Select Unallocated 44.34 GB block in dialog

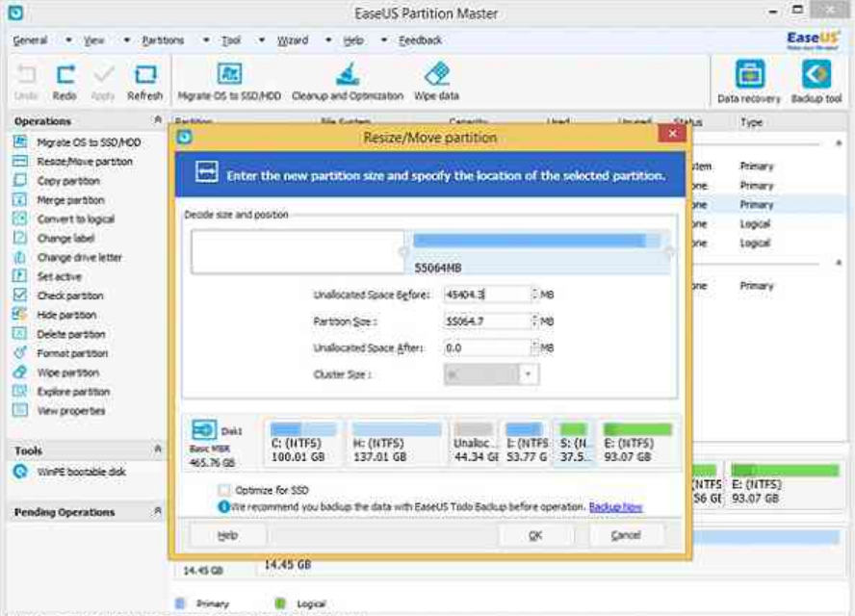tap(475, 443)
